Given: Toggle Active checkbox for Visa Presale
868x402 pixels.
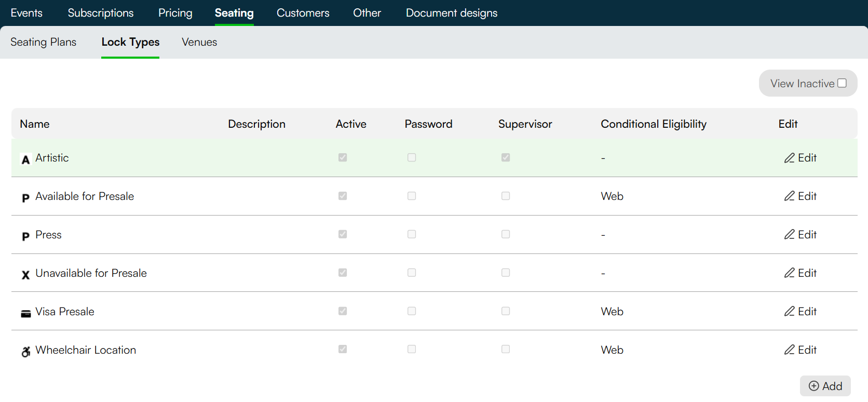Looking at the screenshot, I should pyautogui.click(x=343, y=311).
